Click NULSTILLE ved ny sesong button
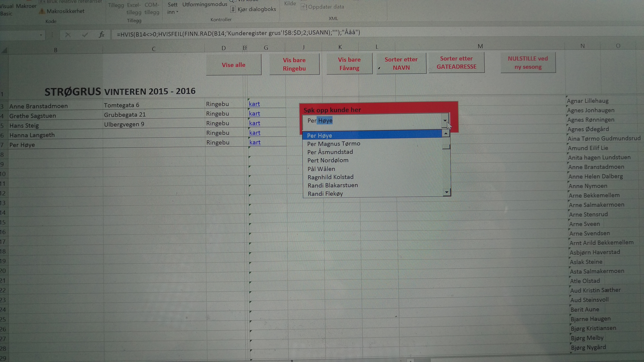The image size is (644, 362). 528,62
